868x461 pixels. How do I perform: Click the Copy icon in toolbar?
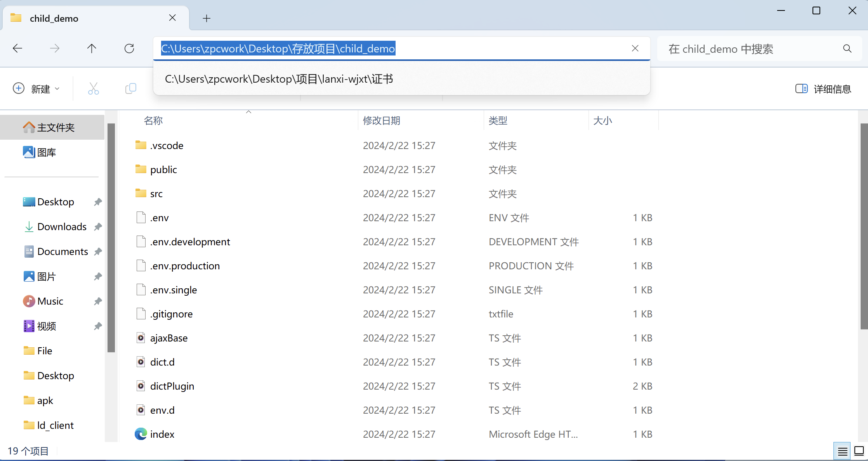coord(131,89)
